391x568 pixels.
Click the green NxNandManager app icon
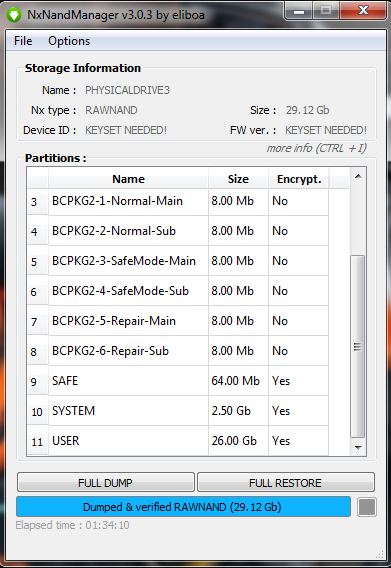coord(14,15)
